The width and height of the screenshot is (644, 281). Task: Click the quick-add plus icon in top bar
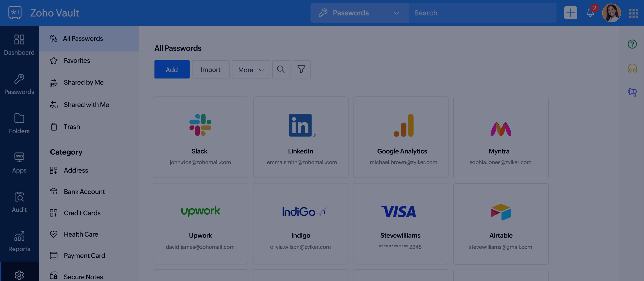pyautogui.click(x=570, y=13)
